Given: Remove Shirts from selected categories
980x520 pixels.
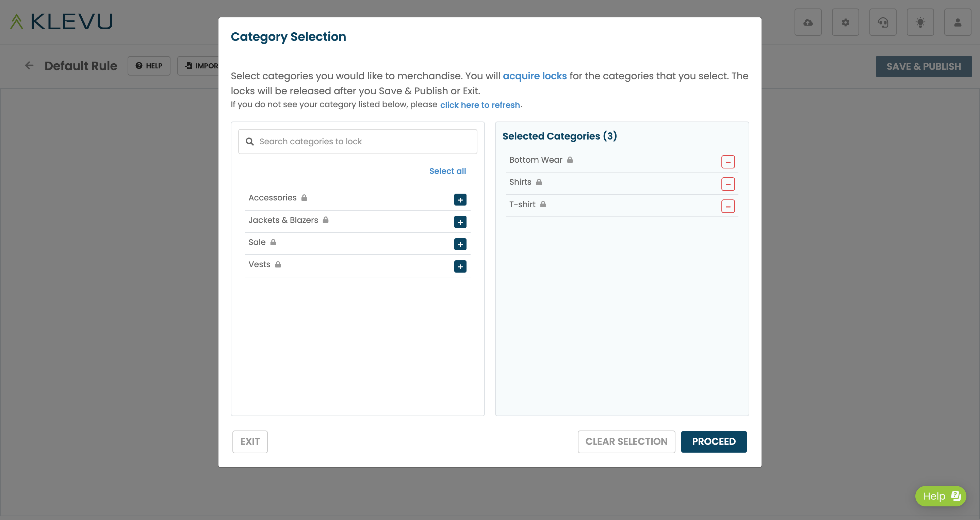Looking at the screenshot, I should click(x=728, y=184).
